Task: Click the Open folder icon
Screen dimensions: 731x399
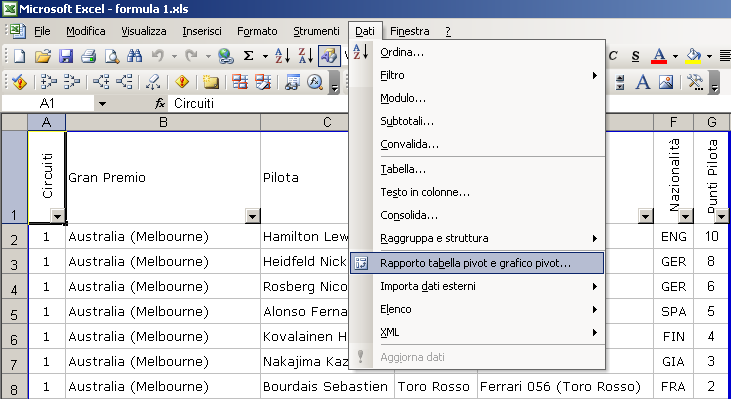Action: [x=42, y=56]
